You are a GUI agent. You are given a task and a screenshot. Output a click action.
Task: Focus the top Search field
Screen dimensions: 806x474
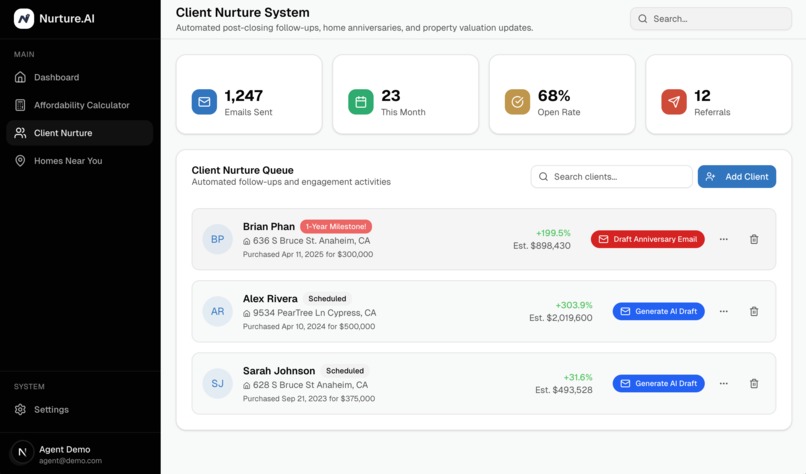pos(711,19)
